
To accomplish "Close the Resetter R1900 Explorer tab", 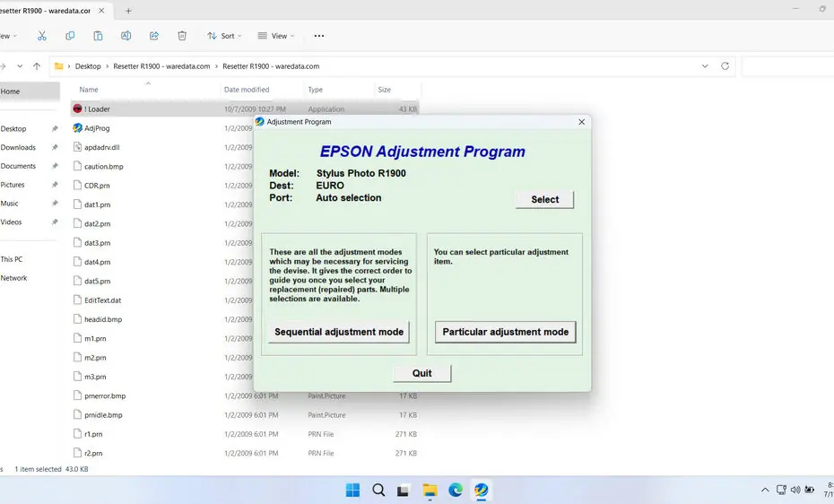I will tap(101, 11).
